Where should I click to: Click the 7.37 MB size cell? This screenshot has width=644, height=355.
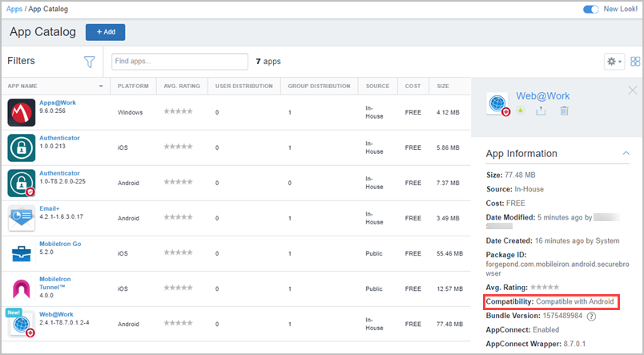pyautogui.click(x=448, y=184)
